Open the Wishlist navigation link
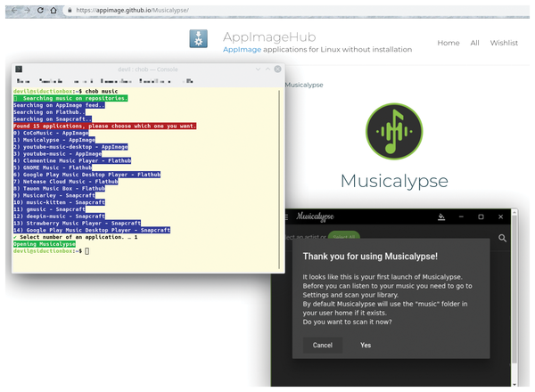535x392 pixels. click(x=504, y=43)
